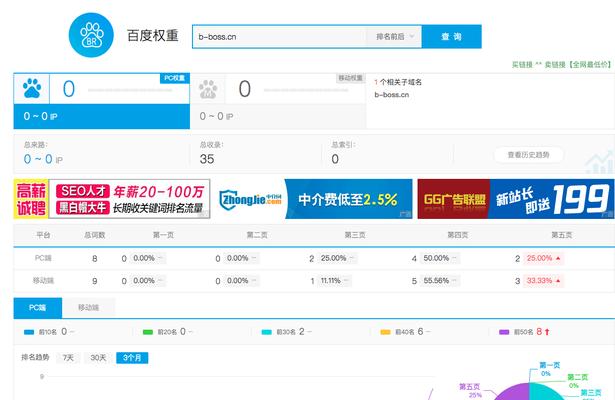615x400 pixels.
Task: Click the Baidu BR paw logo
Action: (x=91, y=35)
